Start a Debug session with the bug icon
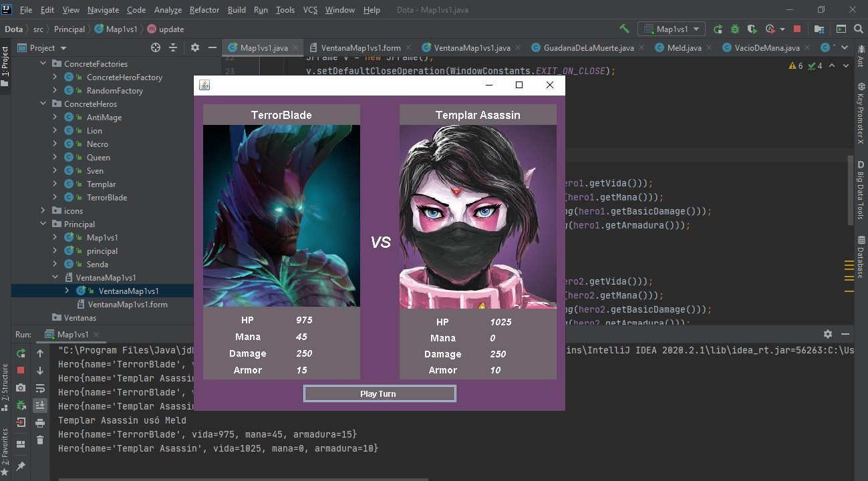The width and height of the screenshot is (868, 481). point(734,29)
